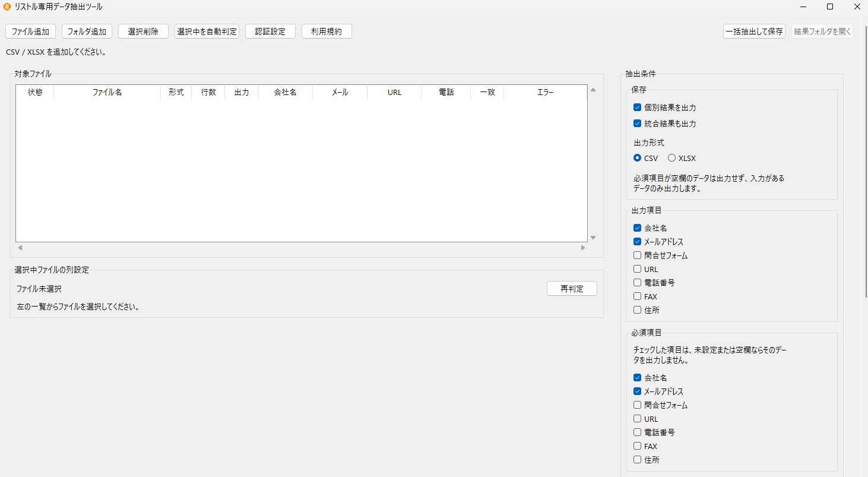Click the フォルダ追加 button

87,31
